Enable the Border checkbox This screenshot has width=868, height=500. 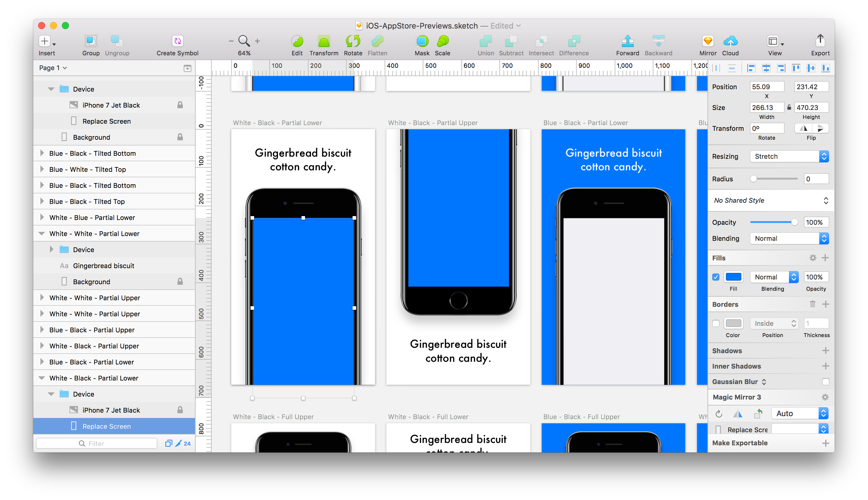click(716, 323)
